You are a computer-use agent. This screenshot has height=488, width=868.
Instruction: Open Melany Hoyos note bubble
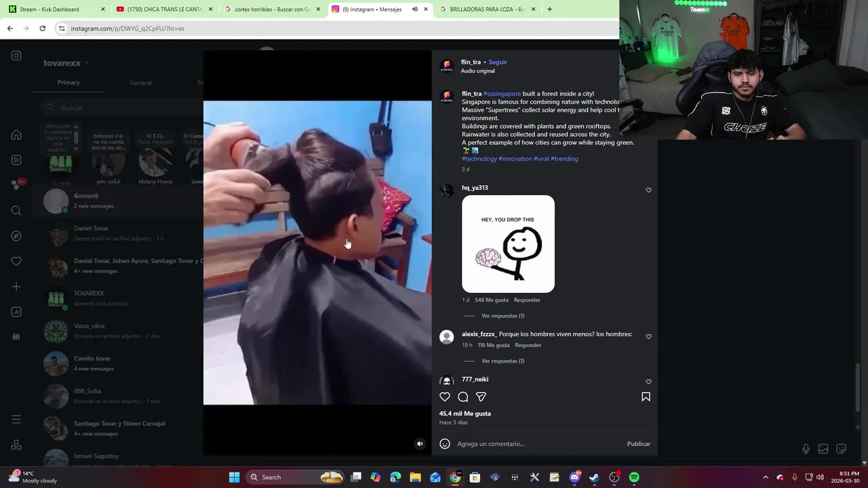pyautogui.click(x=155, y=137)
